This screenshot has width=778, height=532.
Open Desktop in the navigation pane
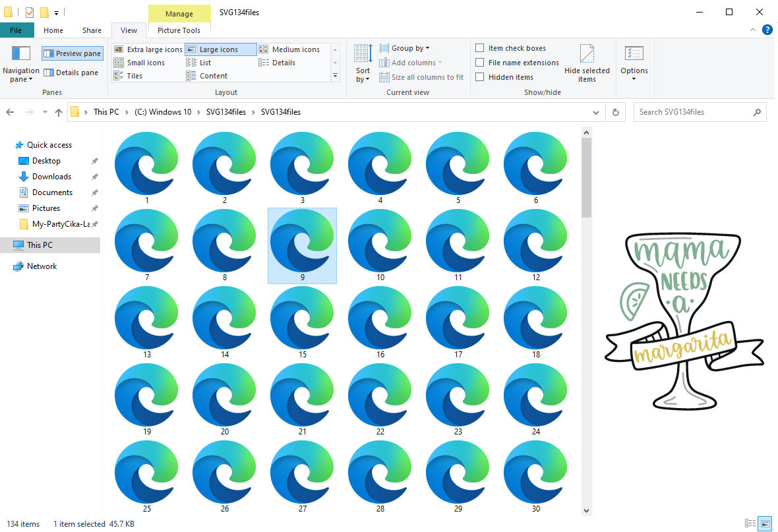pos(40,161)
